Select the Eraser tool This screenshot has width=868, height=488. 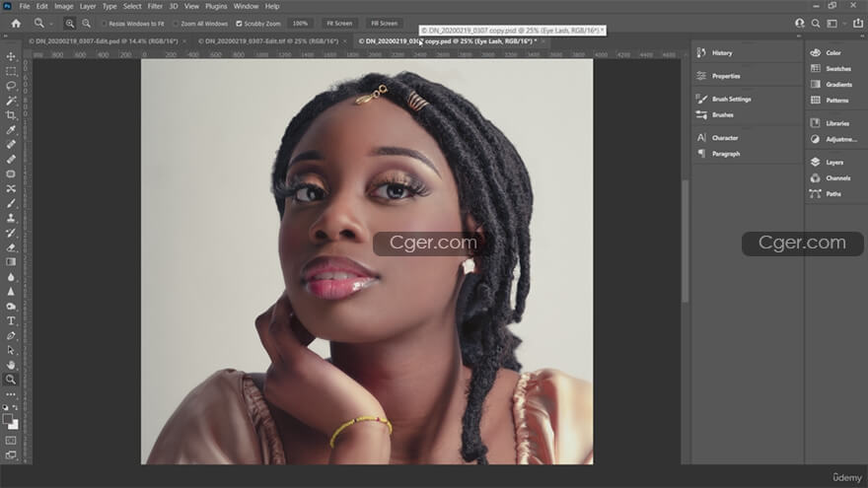coord(11,247)
